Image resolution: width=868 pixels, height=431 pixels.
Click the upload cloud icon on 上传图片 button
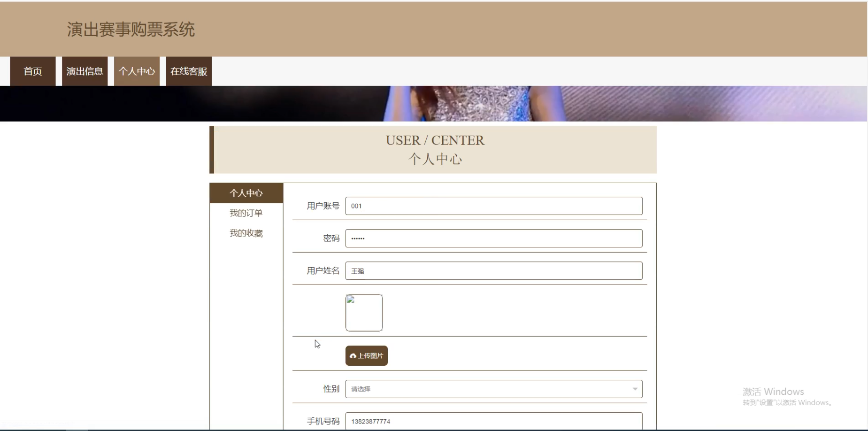353,356
